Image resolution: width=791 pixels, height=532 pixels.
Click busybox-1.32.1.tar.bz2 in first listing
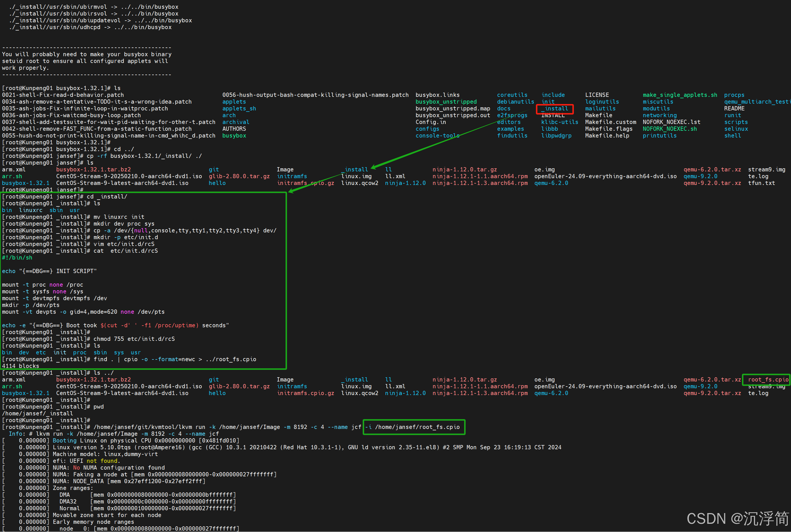tap(93, 169)
